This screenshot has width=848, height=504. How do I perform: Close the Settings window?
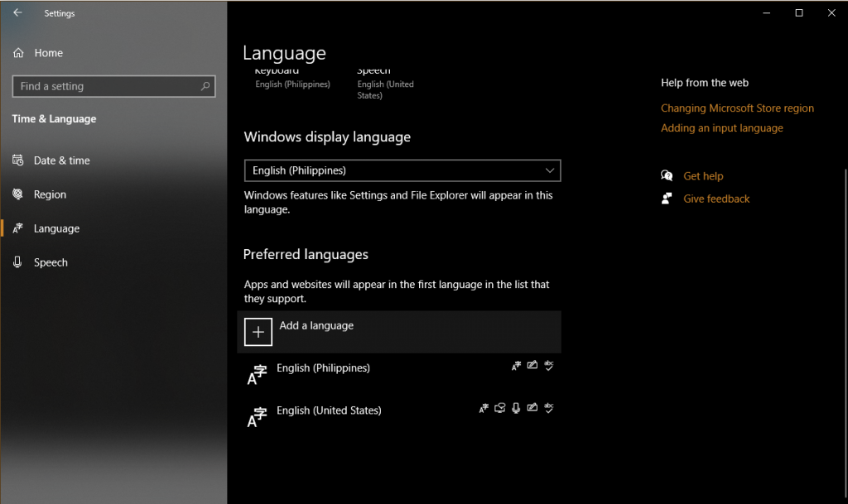[x=831, y=13]
